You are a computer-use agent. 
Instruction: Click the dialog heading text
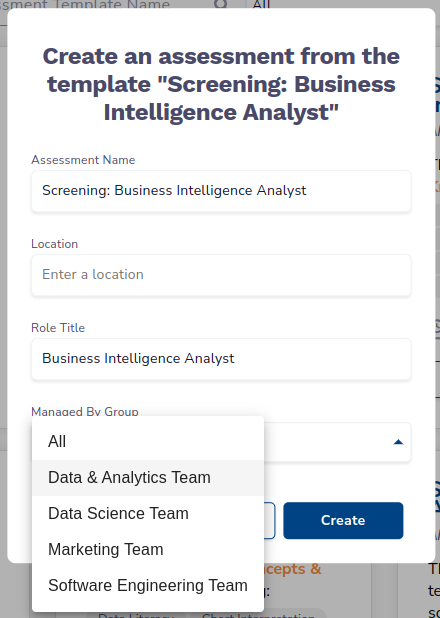[x=221, y=84]
